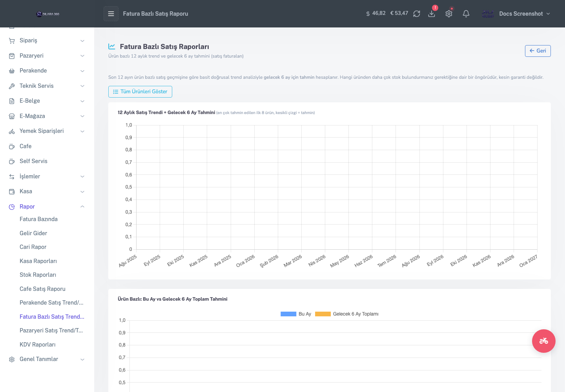Image resolution: width=565 pixels, height=392 pixels.
Task: Click the Cafe cup icon
Action: [x=12, y=146]
